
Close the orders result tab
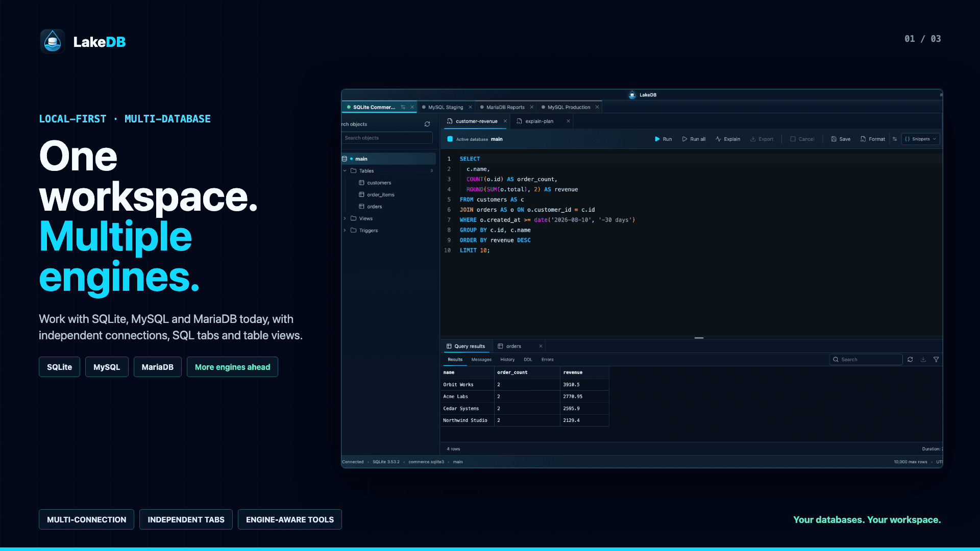click(x=541, y=346)
